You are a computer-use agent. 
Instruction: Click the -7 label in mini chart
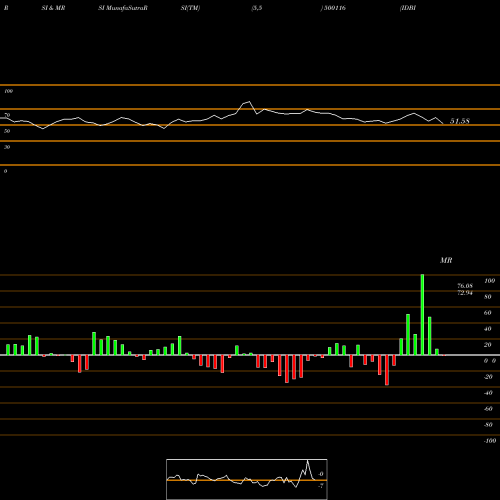321,486
